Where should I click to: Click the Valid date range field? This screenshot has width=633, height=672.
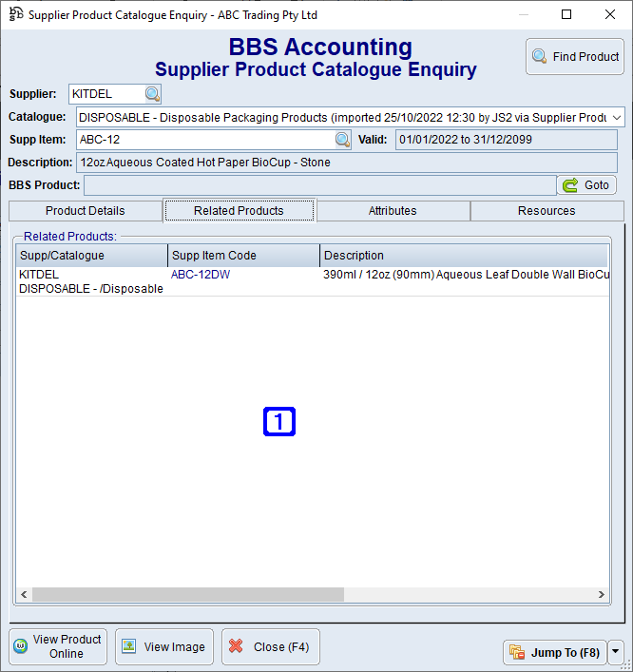point(507,140)
